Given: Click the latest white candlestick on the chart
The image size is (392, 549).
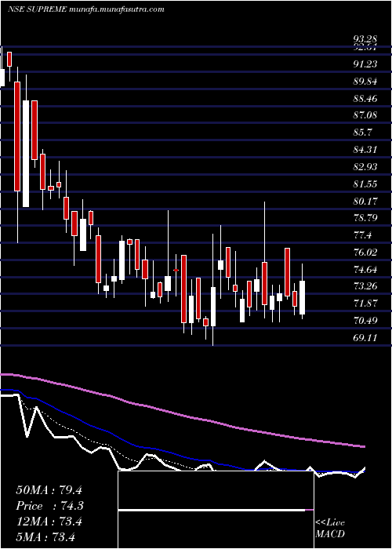Looking at the screenshot, I should click(302, 297).
